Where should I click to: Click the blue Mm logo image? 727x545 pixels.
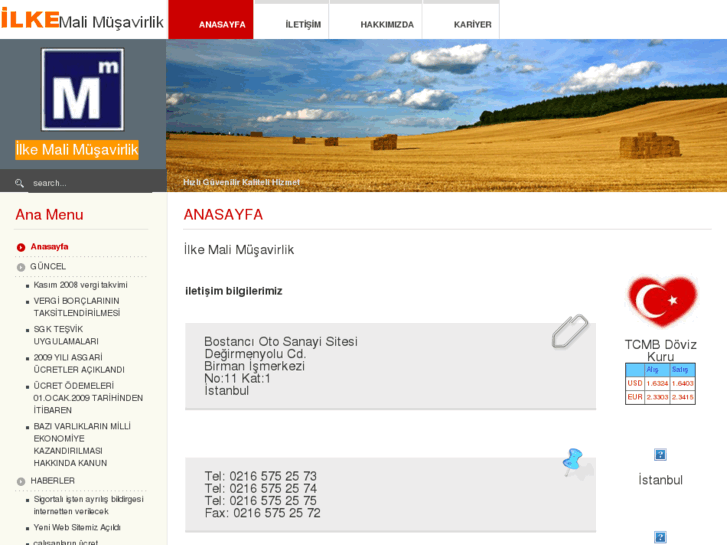point(83,89)
